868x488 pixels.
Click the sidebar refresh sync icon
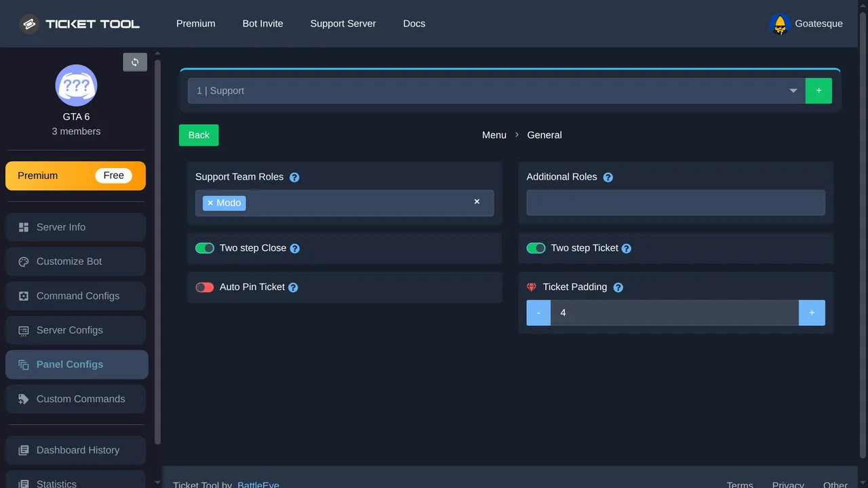(135, 62)
